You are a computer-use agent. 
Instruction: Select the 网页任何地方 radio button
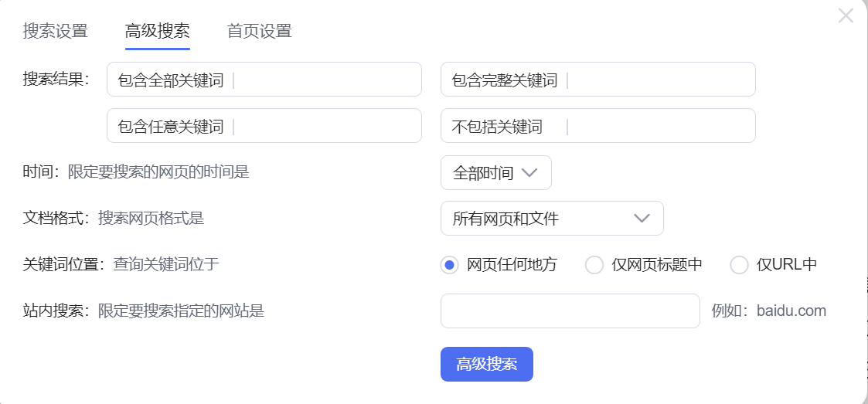point(449,265)
